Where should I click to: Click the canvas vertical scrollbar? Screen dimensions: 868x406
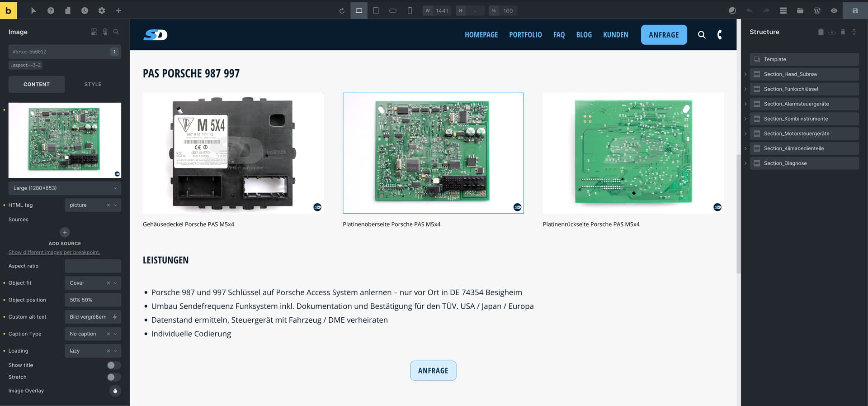pos(739,214)
